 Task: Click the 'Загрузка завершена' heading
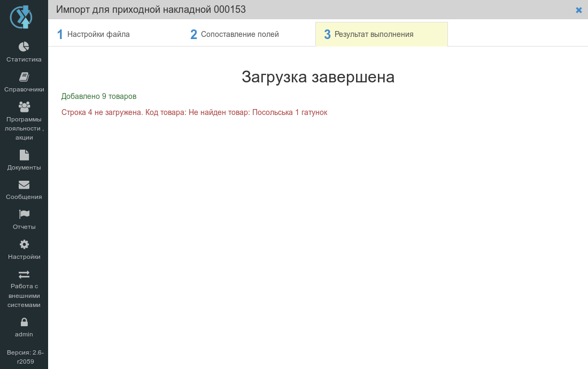tap(318, 77)
